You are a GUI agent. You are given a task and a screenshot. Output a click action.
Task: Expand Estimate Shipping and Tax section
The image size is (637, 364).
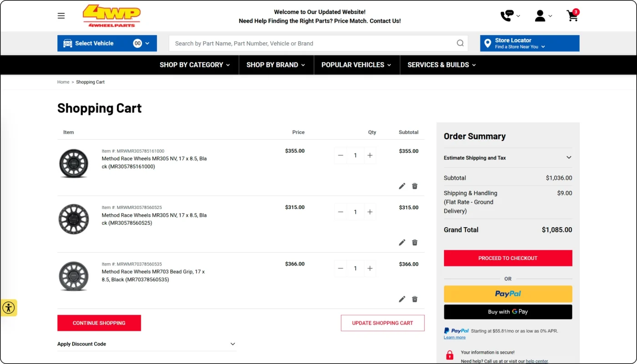tap(508, 158)
